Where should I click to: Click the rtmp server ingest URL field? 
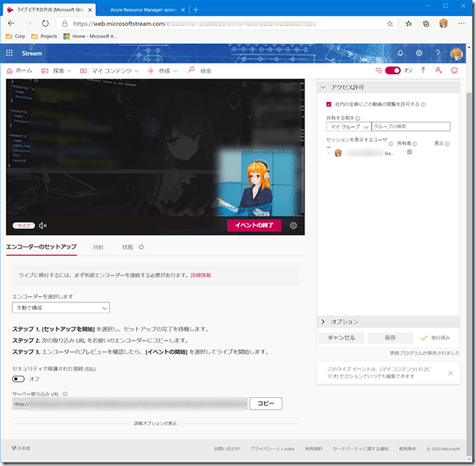[x=130, y=403]
